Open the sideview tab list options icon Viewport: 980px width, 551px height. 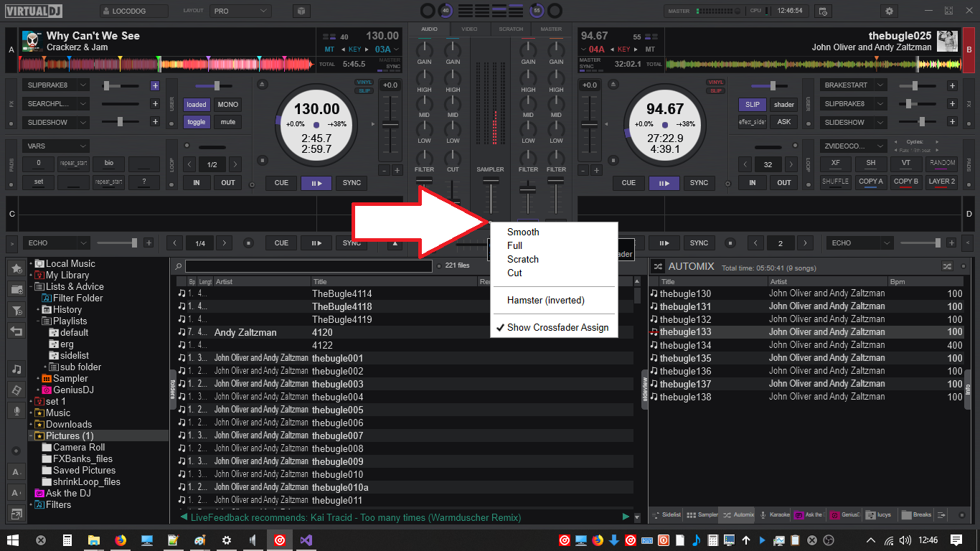(x=942, y=514)
